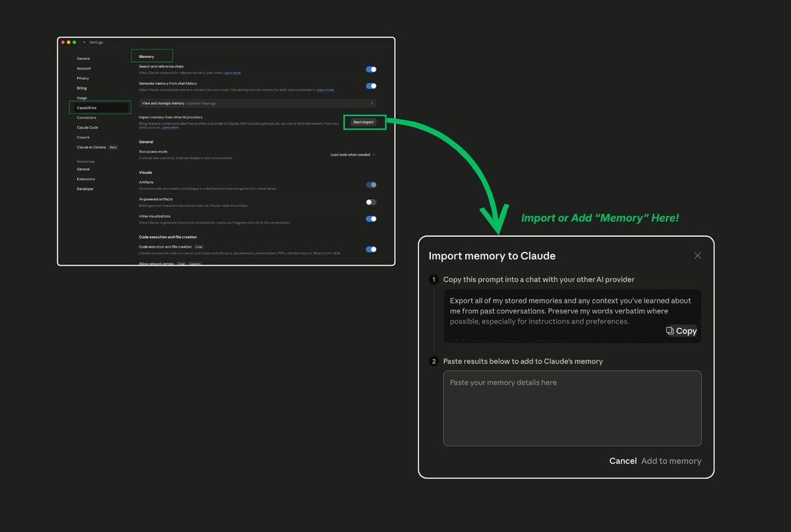Viewport: 791px width, 532px height.
Task: Open Account settings in sidebar
Action: [84, 68]
